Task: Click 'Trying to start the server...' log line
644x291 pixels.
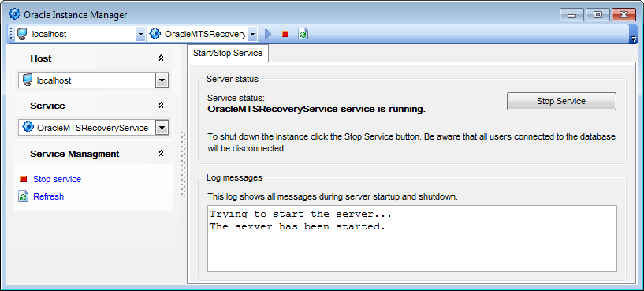Action: [x=300, y=215]
